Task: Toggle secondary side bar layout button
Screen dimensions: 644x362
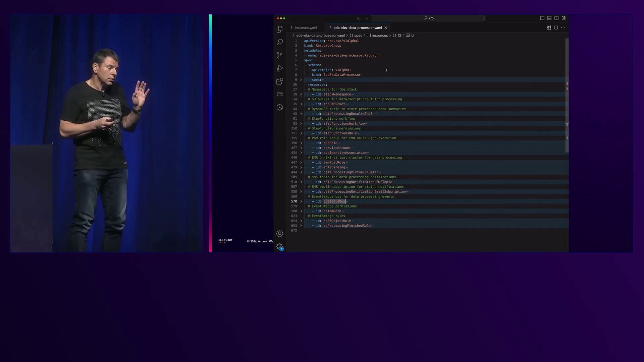Action: (x=556, y=18)
